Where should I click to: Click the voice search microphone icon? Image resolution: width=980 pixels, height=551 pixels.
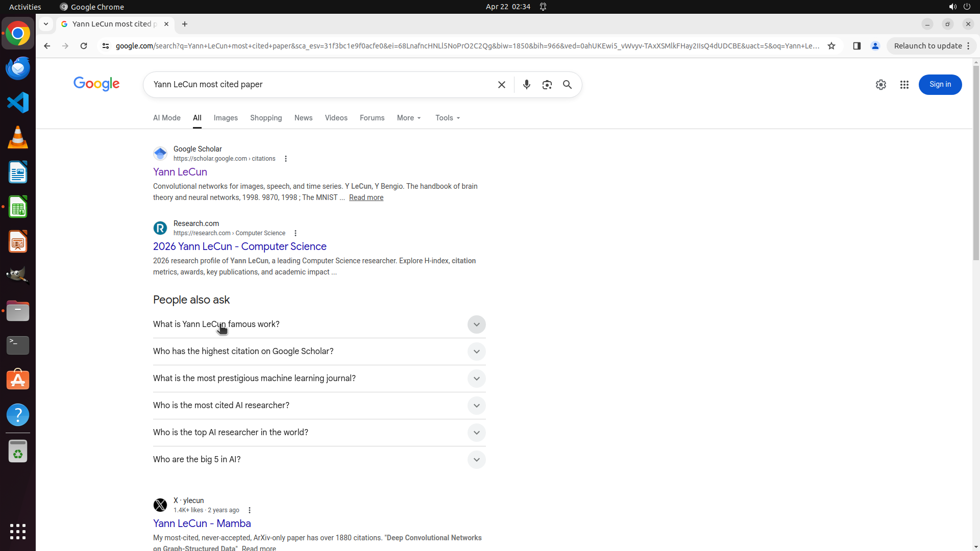tap(526, 85)
